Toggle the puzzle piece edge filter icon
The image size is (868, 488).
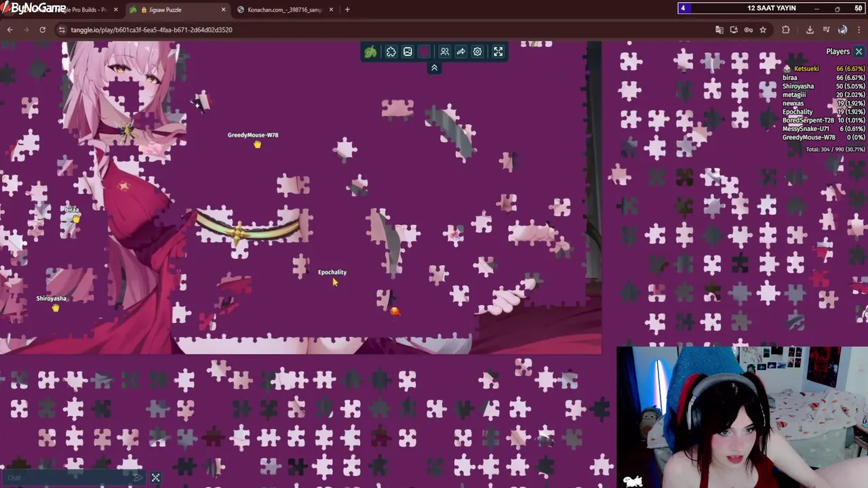point(391,52)
